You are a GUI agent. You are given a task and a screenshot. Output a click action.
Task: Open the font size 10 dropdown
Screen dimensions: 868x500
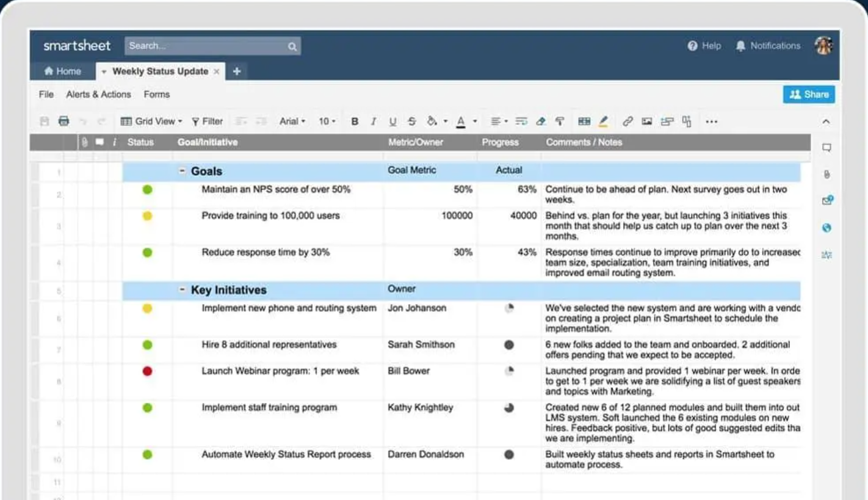click(x=327, y=121)
